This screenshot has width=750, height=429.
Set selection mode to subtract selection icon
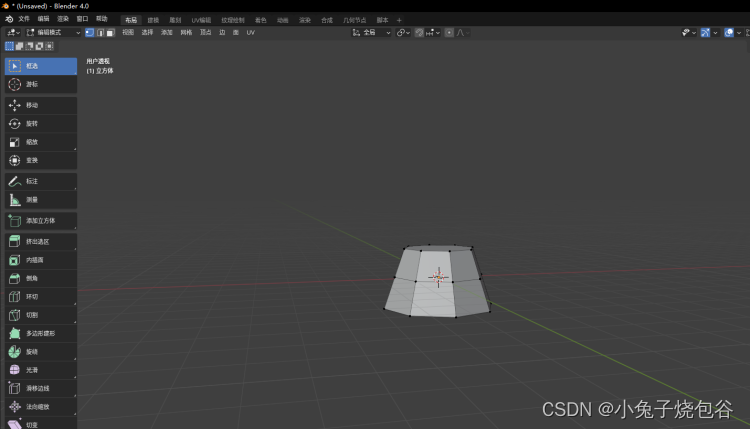click(x=30, y=46)
